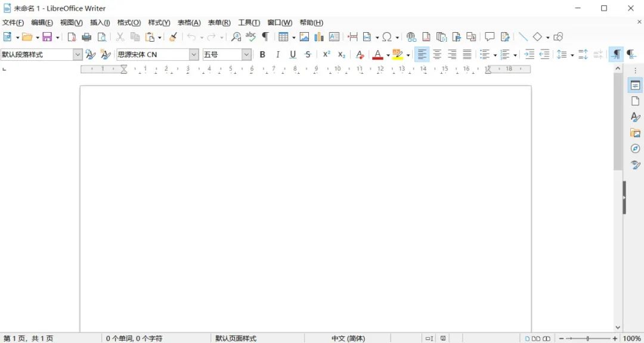The height and width of the screenshot is (343, 644).
Task: Enable center paragraph alignment
Action: click(x=437, y=55)
